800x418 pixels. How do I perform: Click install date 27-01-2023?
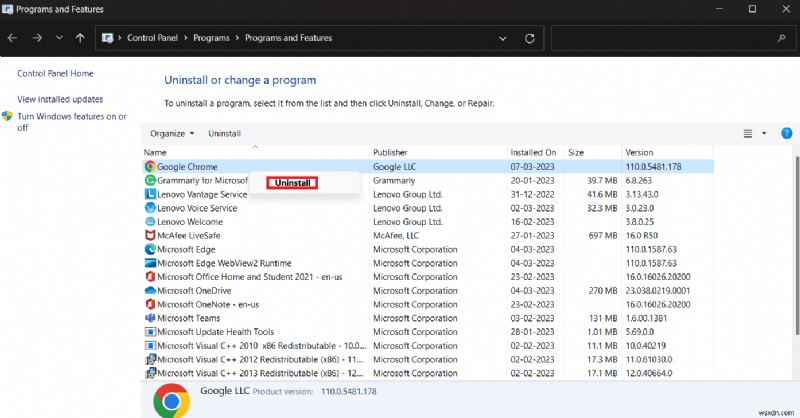(532, 235)
